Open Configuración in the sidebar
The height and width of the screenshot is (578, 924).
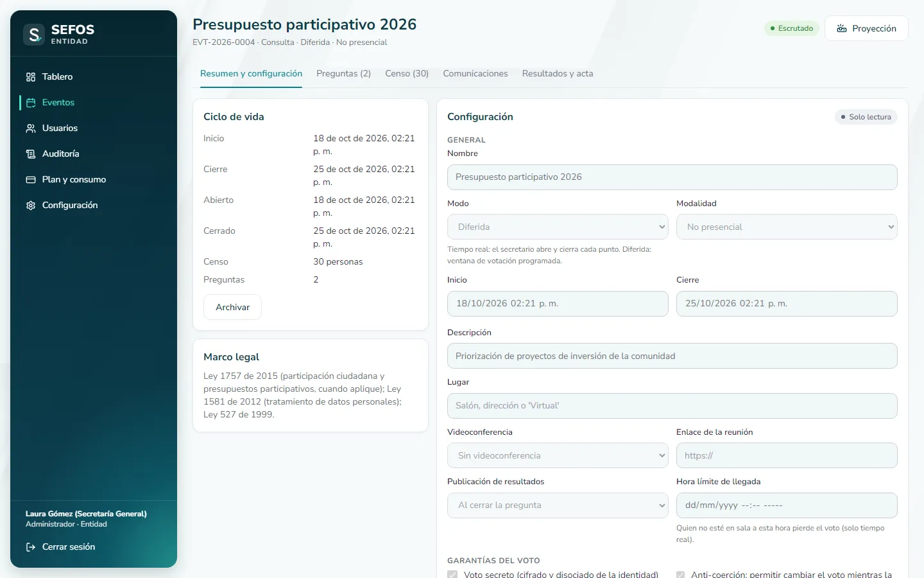[94, 205]
